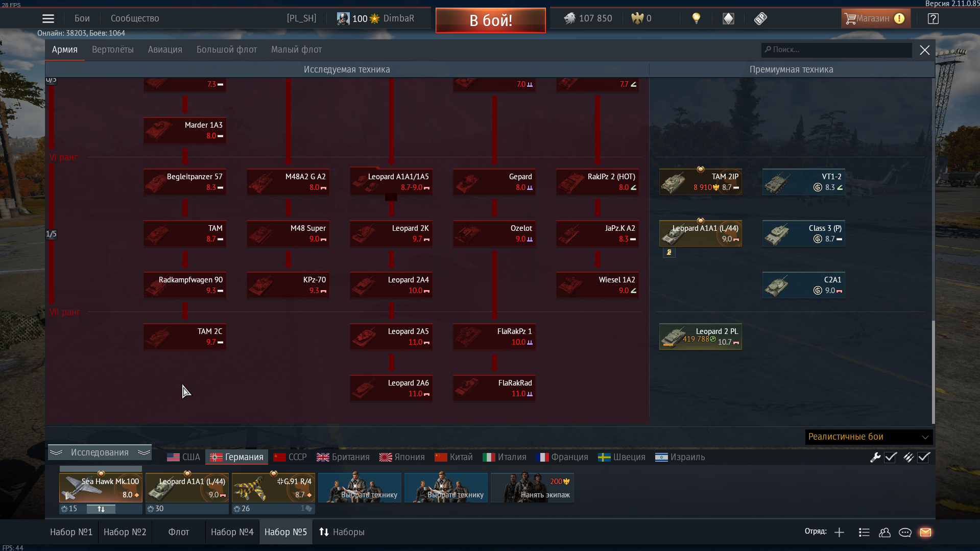Open the squad list icon

pos(864,532)
